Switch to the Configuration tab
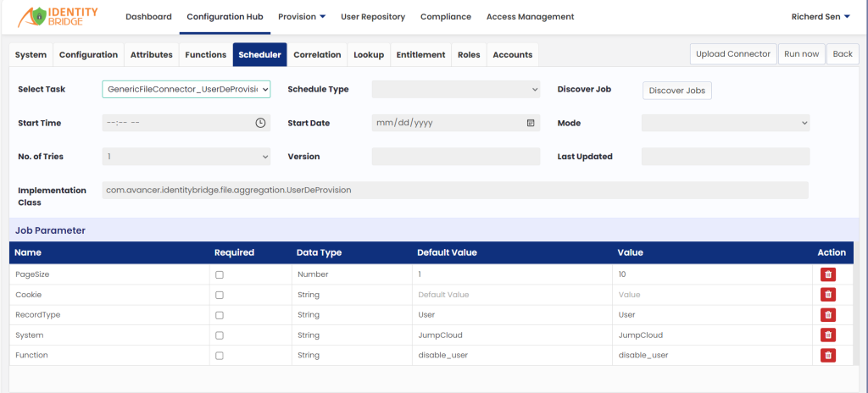Viewport: 868px width, 393px height. pyautogui.click(x=88, y=55)
